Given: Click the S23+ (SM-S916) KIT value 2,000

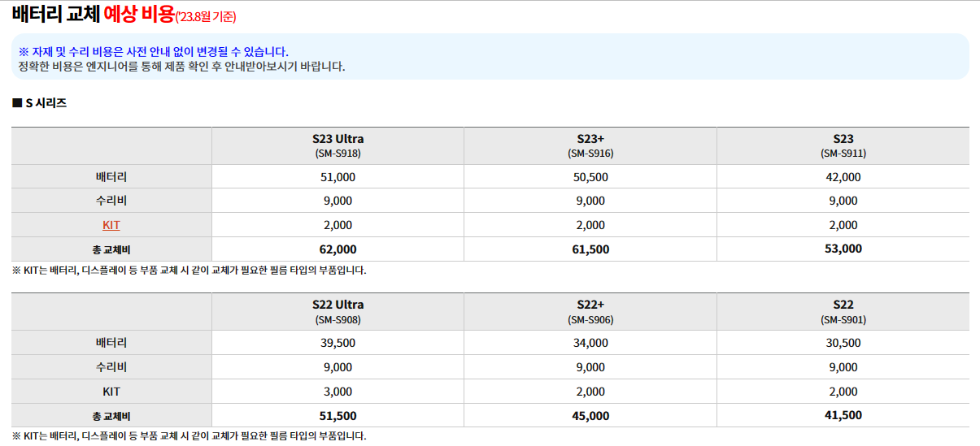Looking at the screenshot, I should [590, 225].
